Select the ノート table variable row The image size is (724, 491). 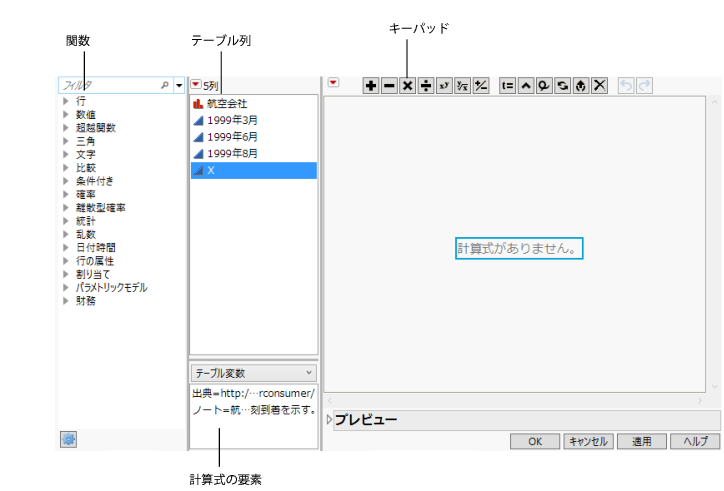253,410
